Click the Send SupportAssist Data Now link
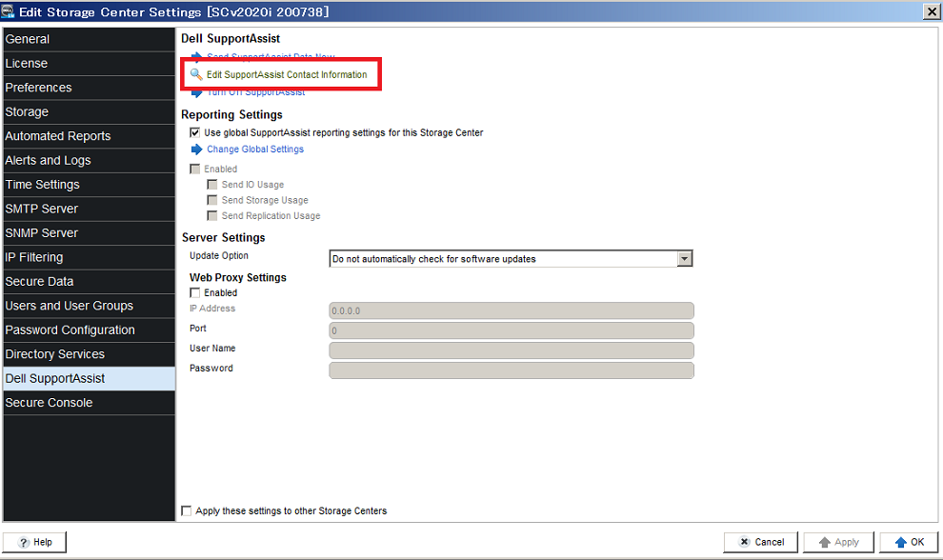943x560 pixels. (271, 56)
